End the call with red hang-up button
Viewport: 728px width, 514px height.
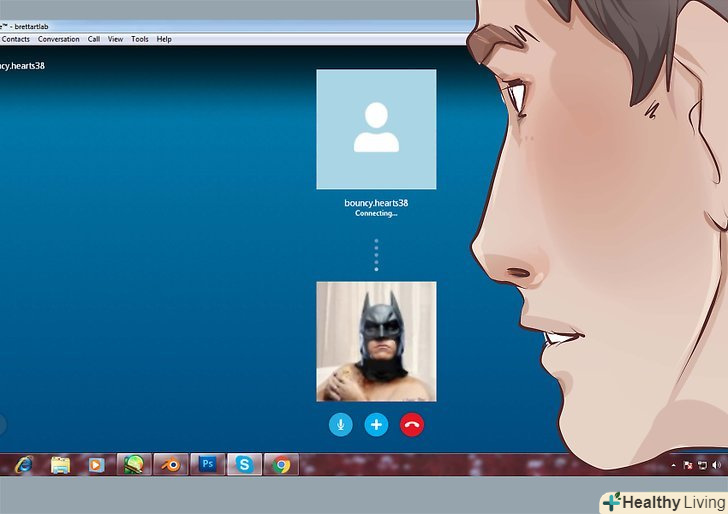412,424
